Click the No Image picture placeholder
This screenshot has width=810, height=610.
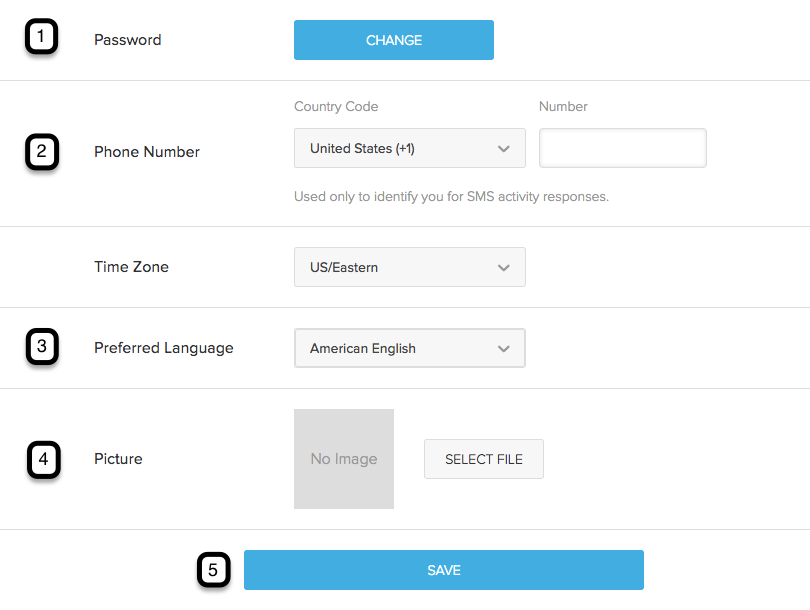[343, 459]
